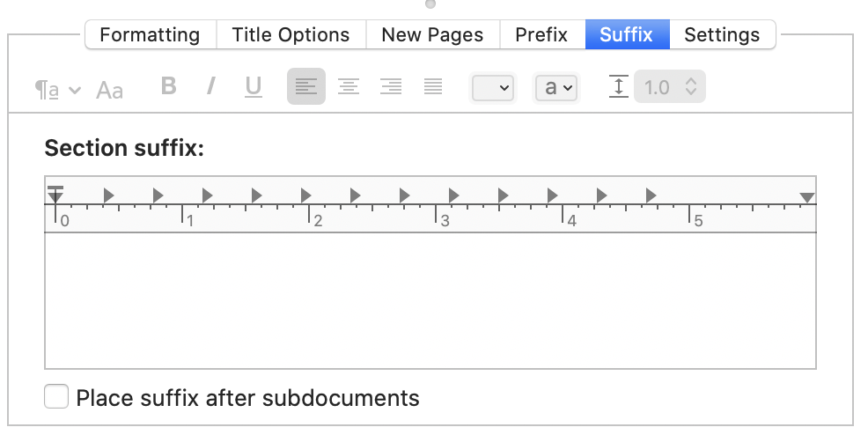
Task: Open the Title Options tab
Action: tap(291, 34)
